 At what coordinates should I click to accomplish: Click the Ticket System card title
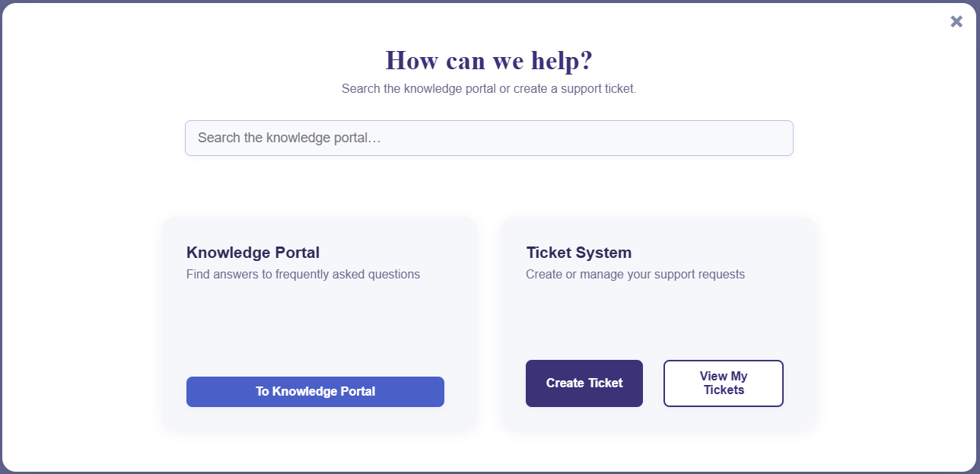pyautogui.click(x=579, y=253)
